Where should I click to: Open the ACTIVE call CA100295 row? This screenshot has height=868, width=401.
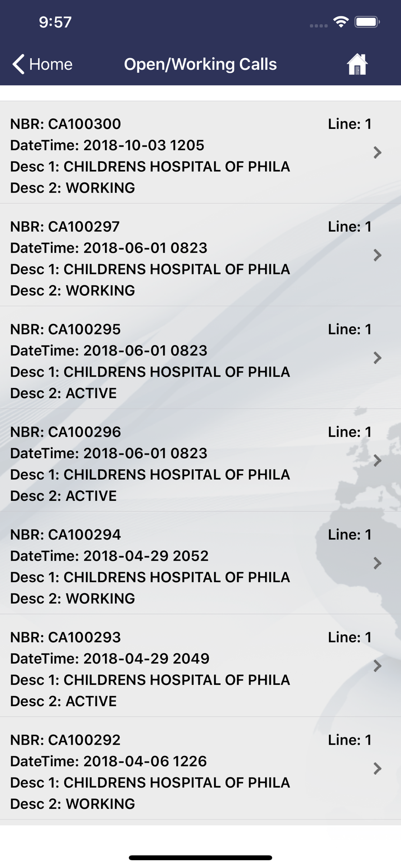pyautogui.click(x=200, y=358)
